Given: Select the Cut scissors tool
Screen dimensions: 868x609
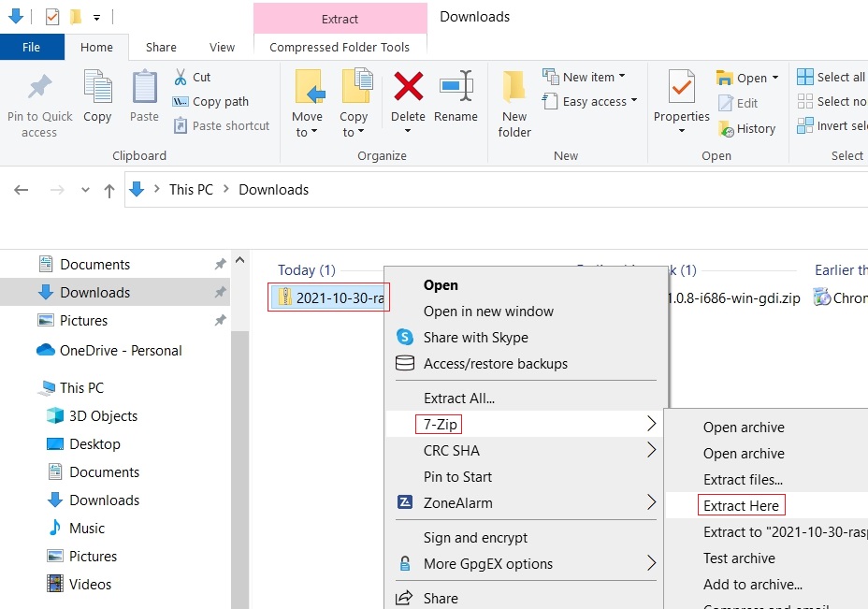Looking at the screenshot, I should coord(181,77).
